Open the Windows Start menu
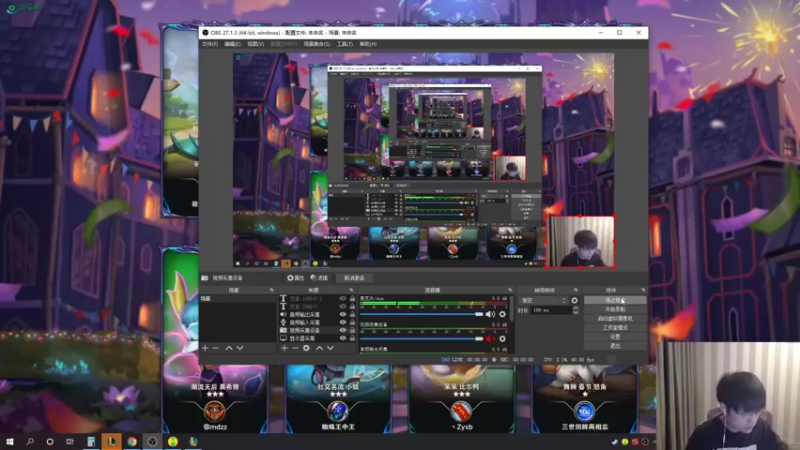This screenshot has height=450, width=800. [x=10, y=441]
